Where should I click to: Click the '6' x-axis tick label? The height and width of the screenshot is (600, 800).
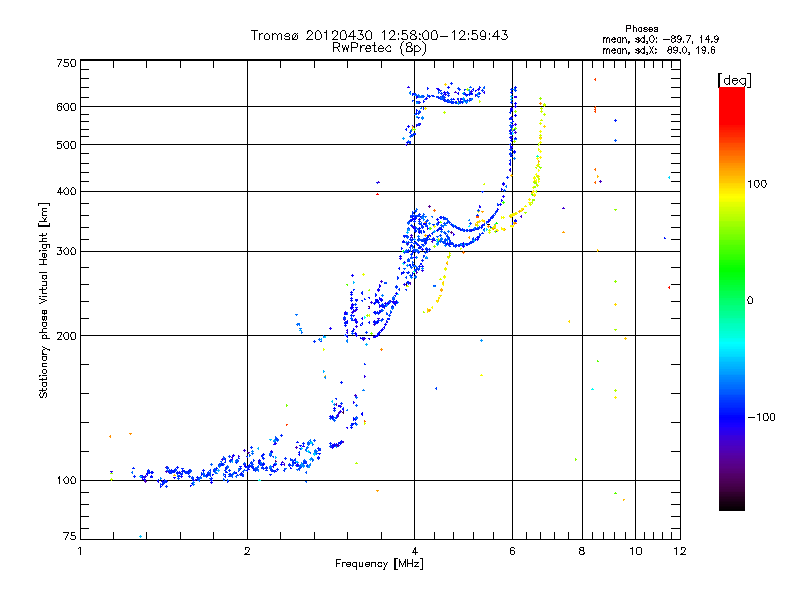[x=512, y=551]
